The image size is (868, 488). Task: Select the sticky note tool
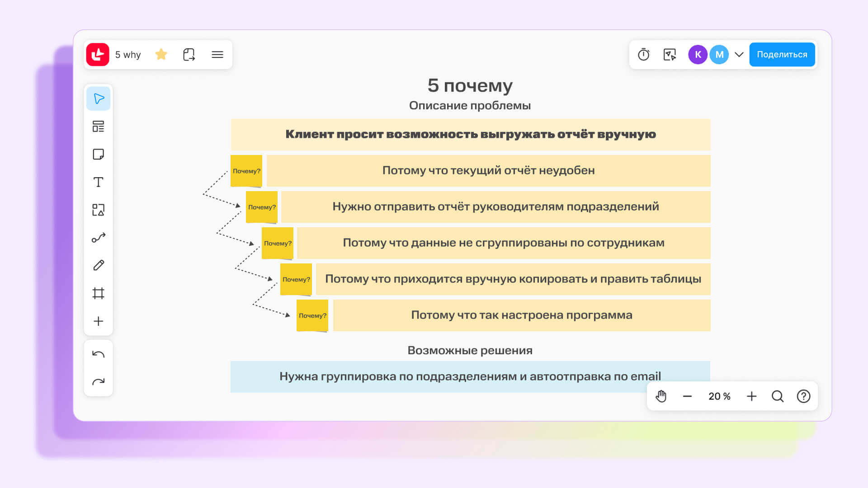(99, 155)
